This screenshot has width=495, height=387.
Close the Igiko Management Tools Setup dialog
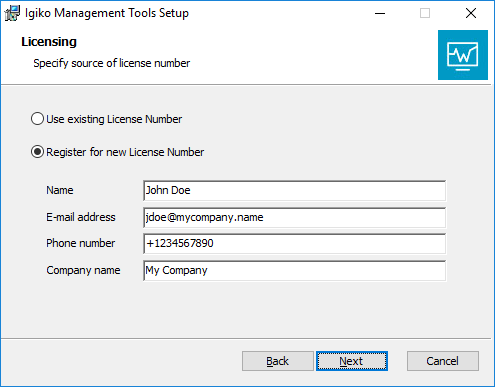coord(471,13)
